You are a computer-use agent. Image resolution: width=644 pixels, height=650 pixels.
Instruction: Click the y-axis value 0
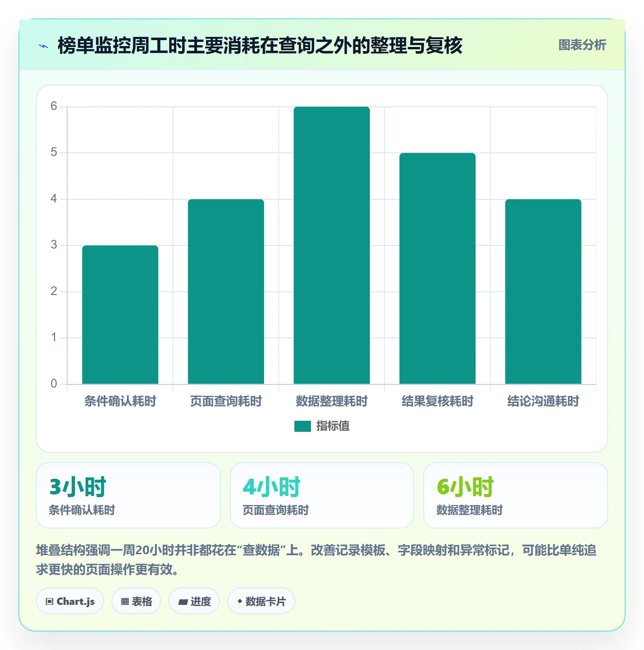[x=54, y=383]
